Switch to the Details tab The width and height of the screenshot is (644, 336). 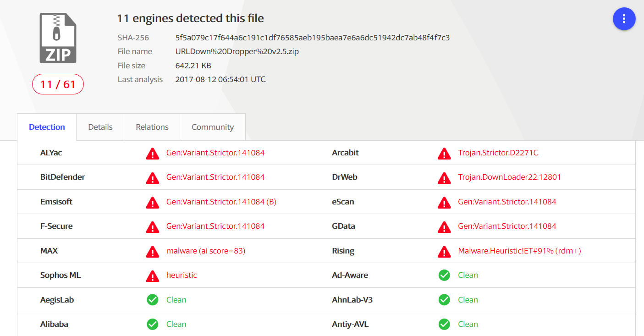click(x=100, y=127)
